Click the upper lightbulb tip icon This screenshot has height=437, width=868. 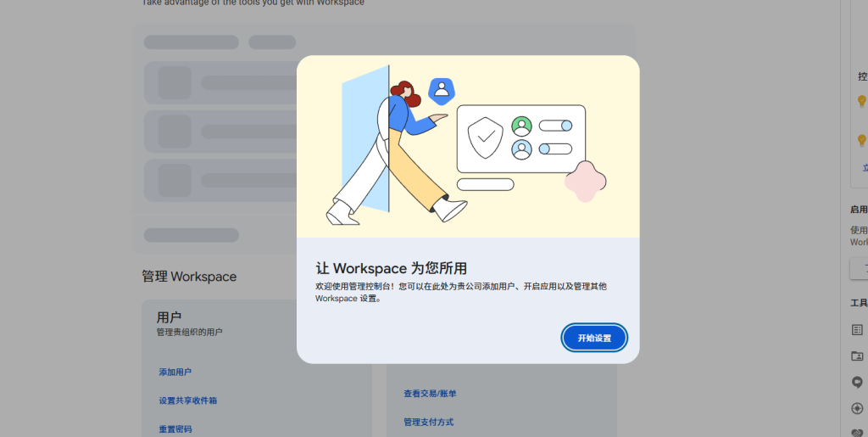tap(862, 101)
